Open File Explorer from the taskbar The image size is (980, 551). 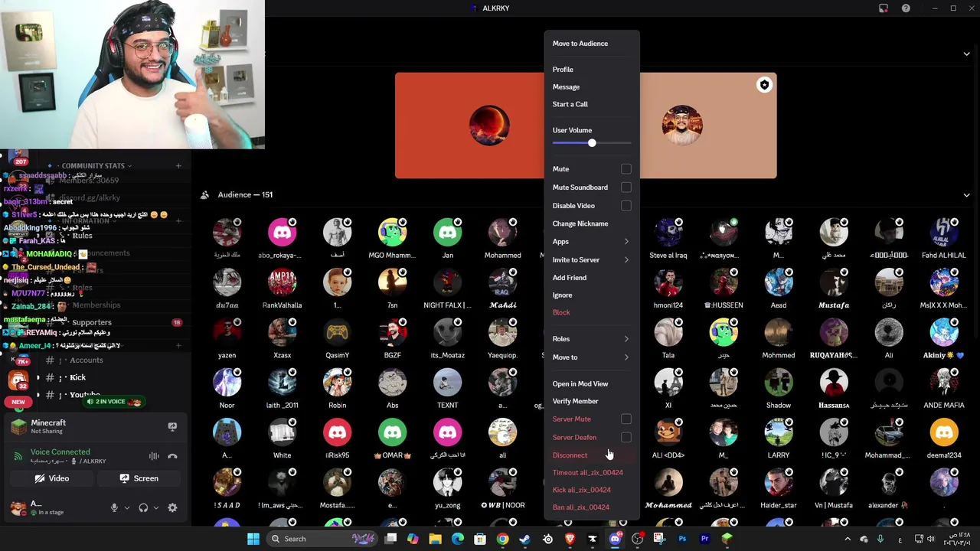[x=435, y=539]
